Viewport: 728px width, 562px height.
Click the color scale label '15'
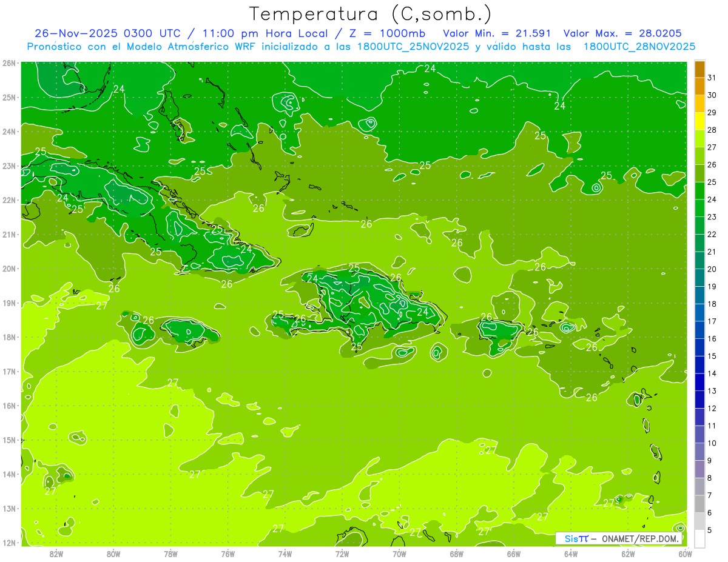(x=712, y=356)
